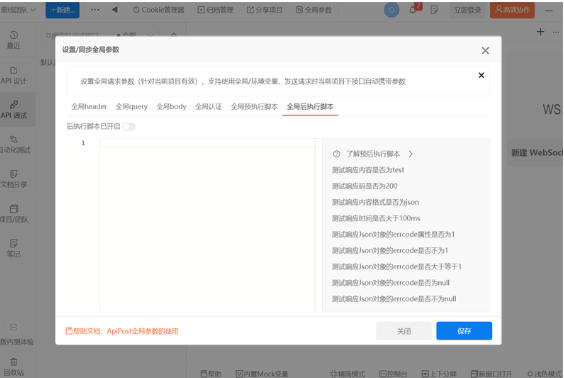Click 新建 WebSocket button in background
Image resolution: width=564 pixels, height=378 pixels.
click(x=536, y=153)
